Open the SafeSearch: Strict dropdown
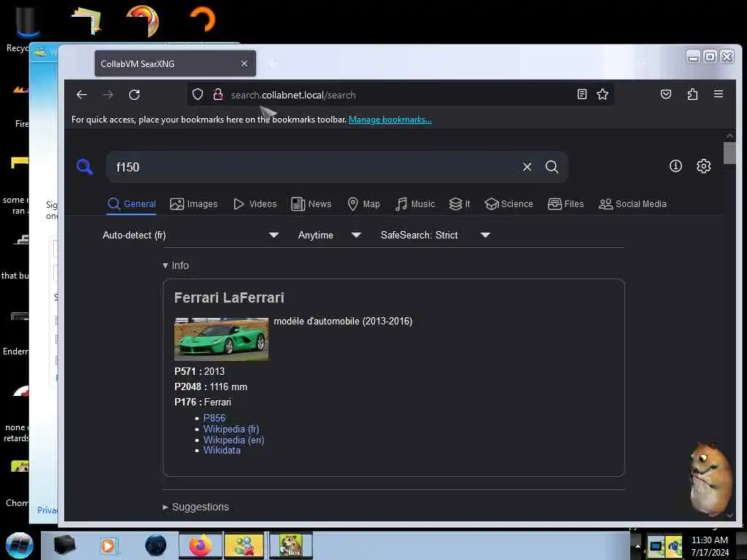The image size is (747, 560). click(435, 235)
